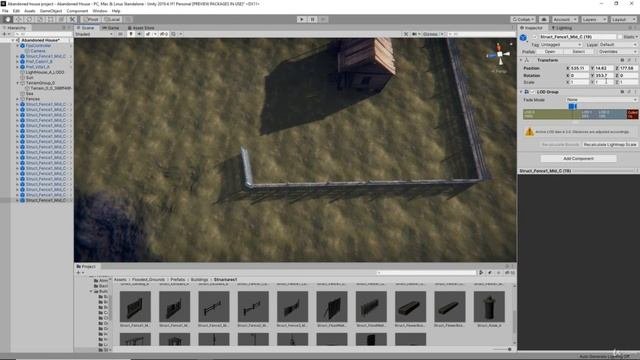640x360 pixels.
Task: Toggle LOD Group component enabled checkbox
Action: coord(533,92)
